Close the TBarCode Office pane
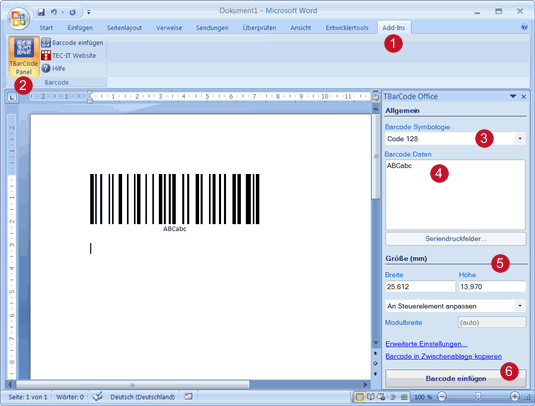535x406 pixels. [524, 97]
